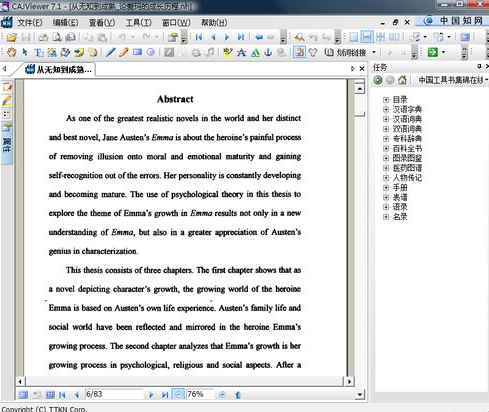Viewport: 489px width, 412px height.
Task: Toggle single page layout view
Action: (353, 37)
